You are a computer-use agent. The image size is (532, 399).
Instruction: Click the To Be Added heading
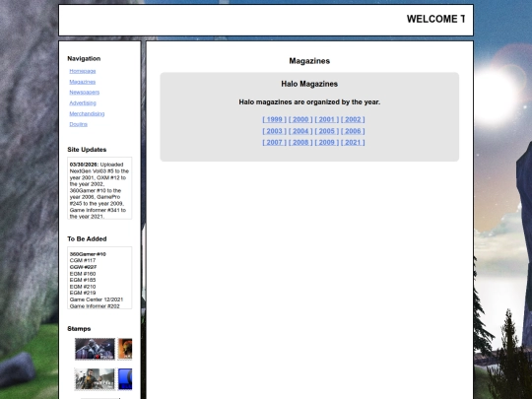tap(87, 239)
